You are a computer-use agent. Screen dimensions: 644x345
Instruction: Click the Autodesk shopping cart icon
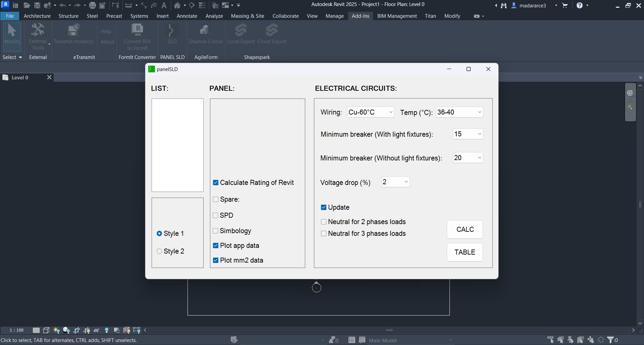coord(565,5)
